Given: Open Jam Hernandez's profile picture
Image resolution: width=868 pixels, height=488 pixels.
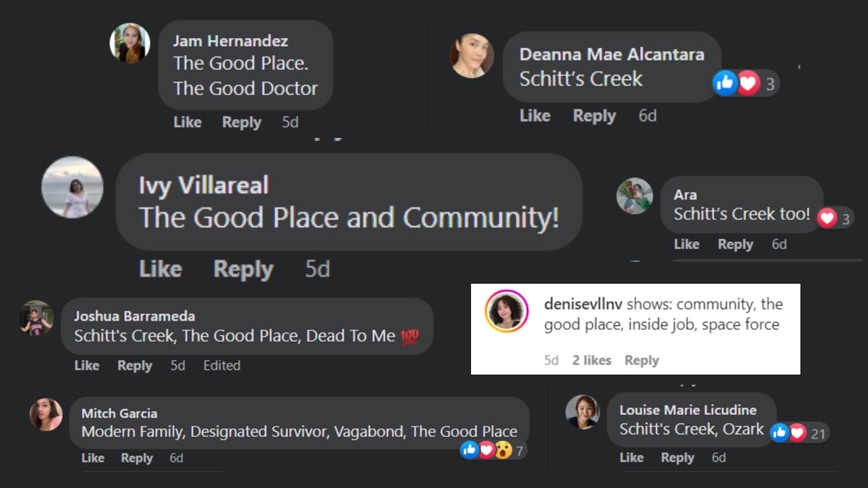Looking at the screenshot, I should [x=130, y=43].
